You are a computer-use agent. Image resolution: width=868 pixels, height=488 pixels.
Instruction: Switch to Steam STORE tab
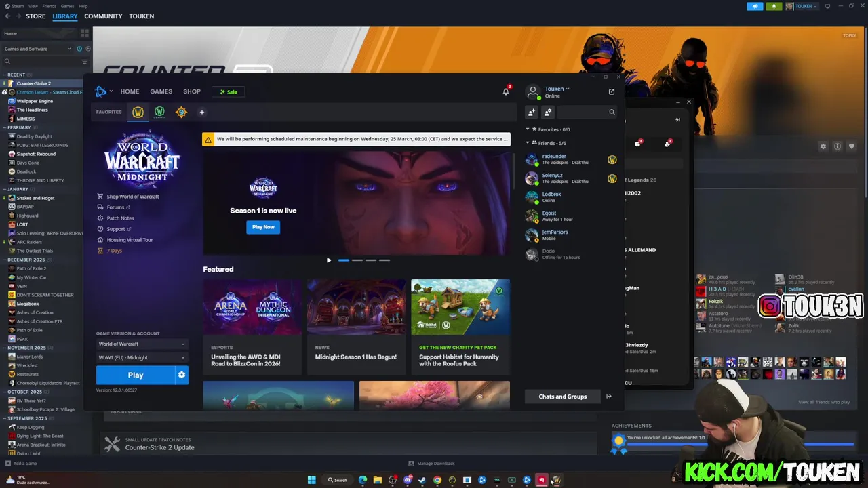(36, 16)
